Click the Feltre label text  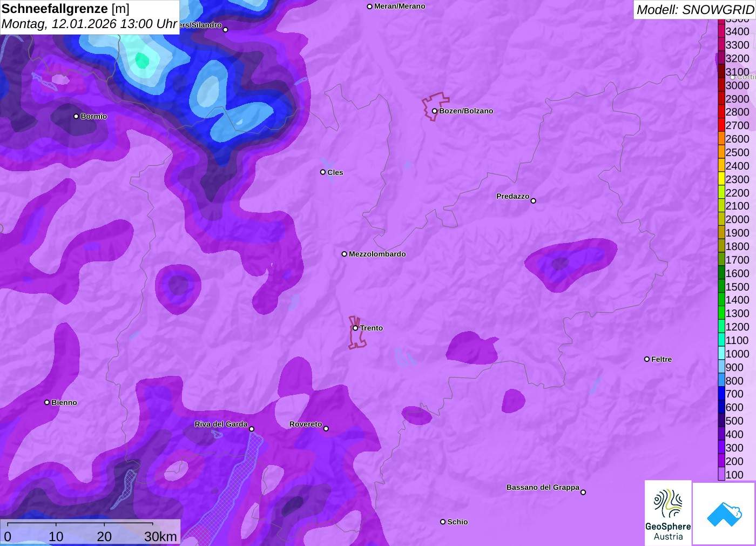pyautogui.click(x=661, y=359)
